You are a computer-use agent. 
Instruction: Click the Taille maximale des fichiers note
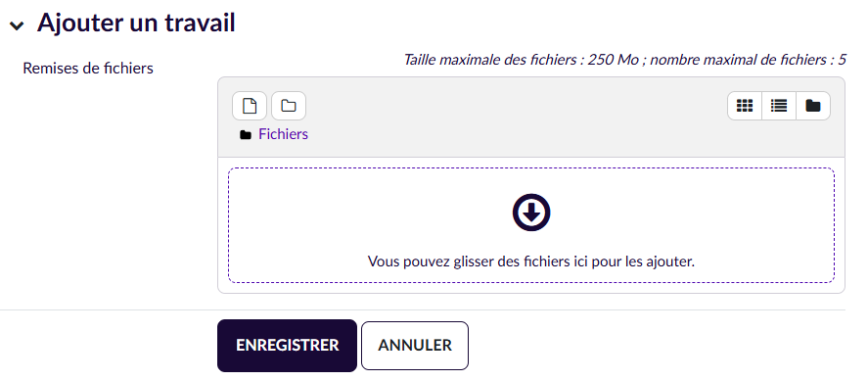pyautogui.click(x=624, y=60)
